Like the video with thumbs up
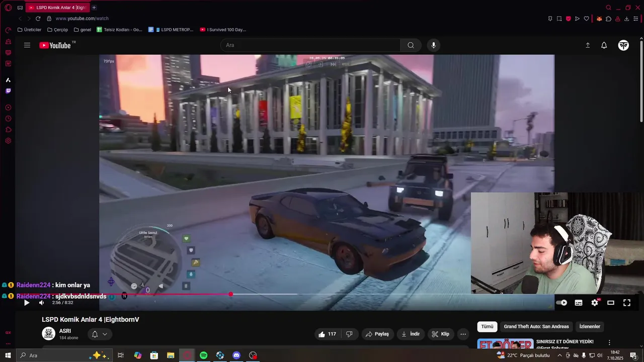644x362 pixels. pyautogui.click(x=327, y=334)
